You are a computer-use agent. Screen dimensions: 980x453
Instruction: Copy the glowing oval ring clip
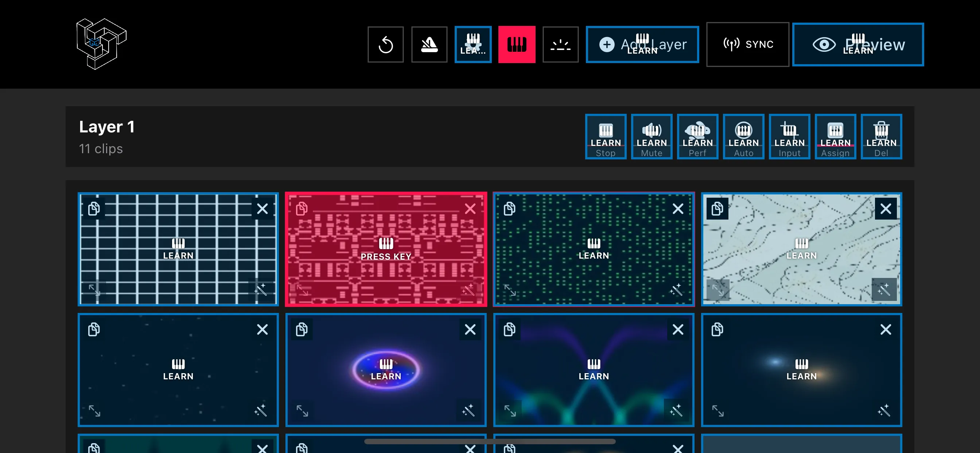click(x=302, y=329)
